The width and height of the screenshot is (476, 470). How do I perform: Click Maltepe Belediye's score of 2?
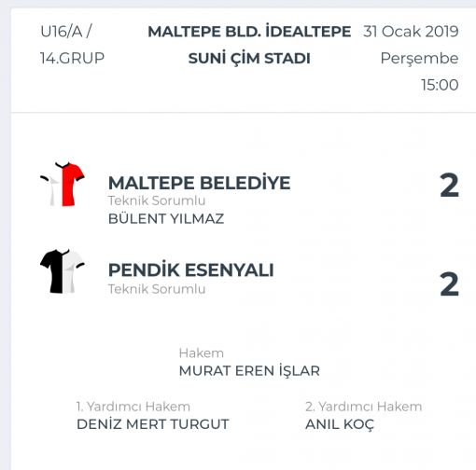pyautogui.click(x=450, y=186)
